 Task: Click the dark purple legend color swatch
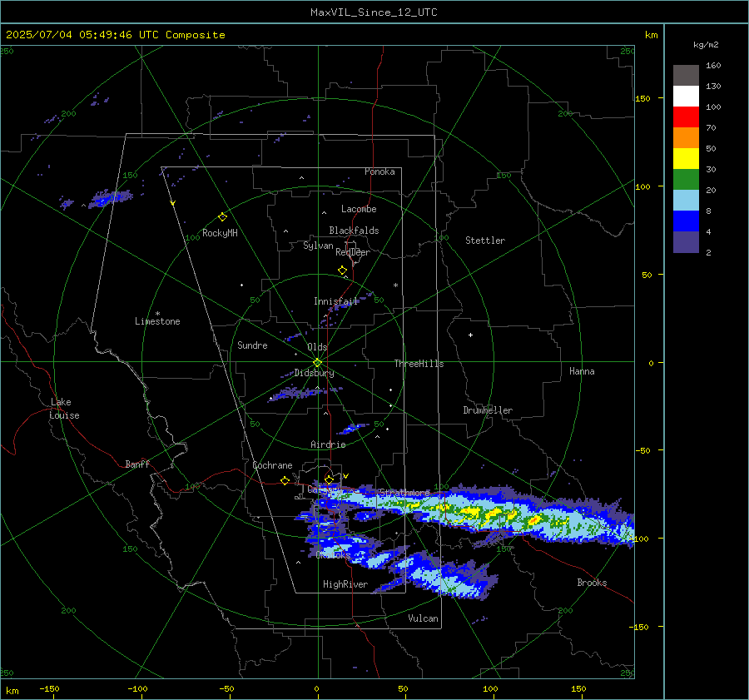(x=686, y=241)
